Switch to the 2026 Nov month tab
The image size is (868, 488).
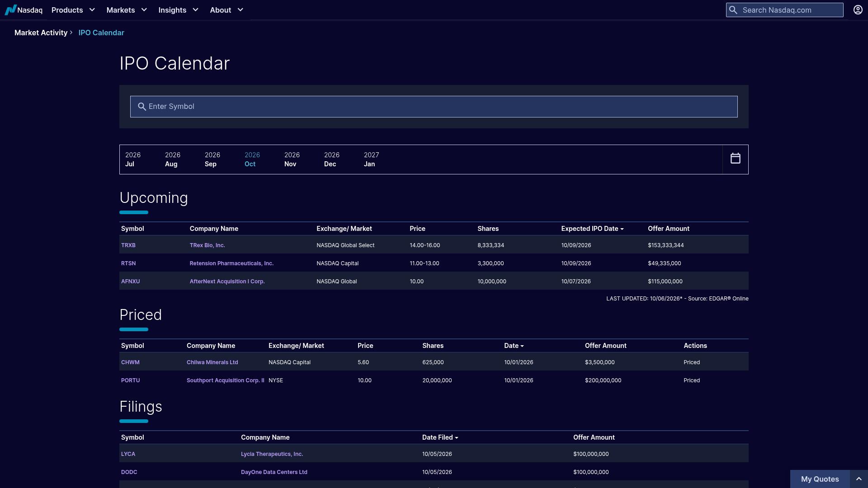click(x=292, y=160)
